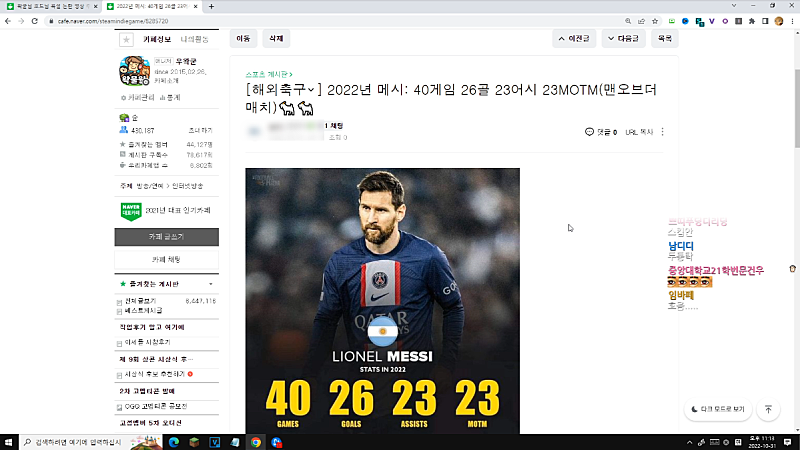Switch to the 나의활동 tab

point(194,39)
